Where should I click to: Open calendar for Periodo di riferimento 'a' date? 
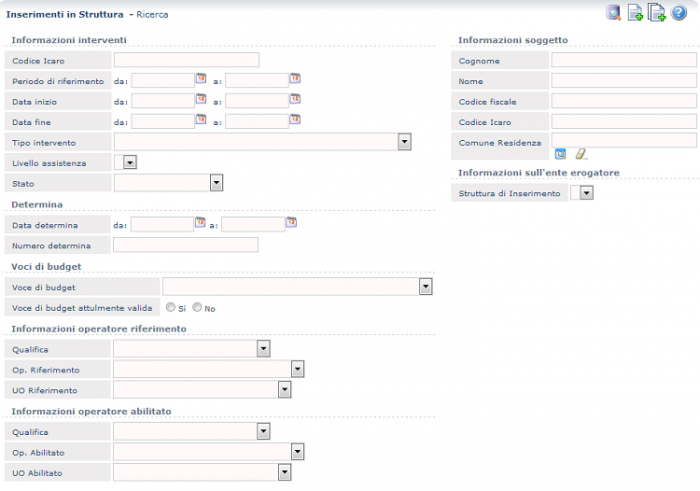[295, 79]
